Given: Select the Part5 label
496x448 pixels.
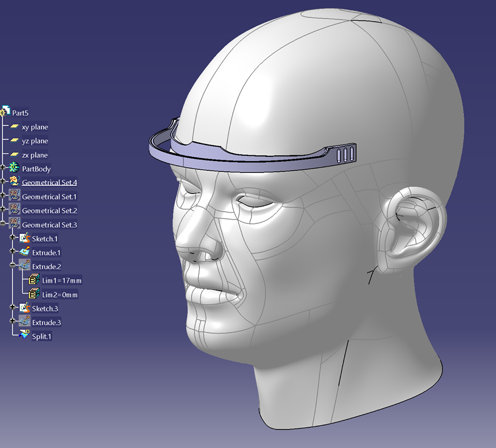Looking at the screenshot, I should click(20, 113).
